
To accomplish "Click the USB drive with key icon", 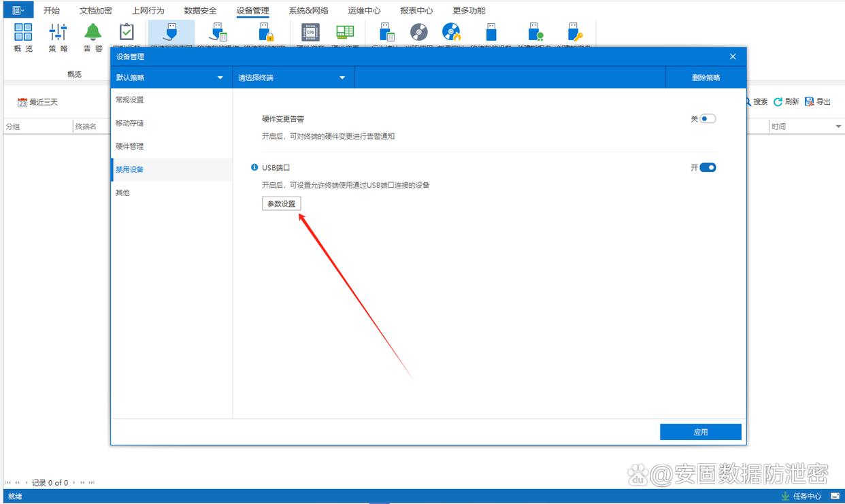I will [575, 32].
